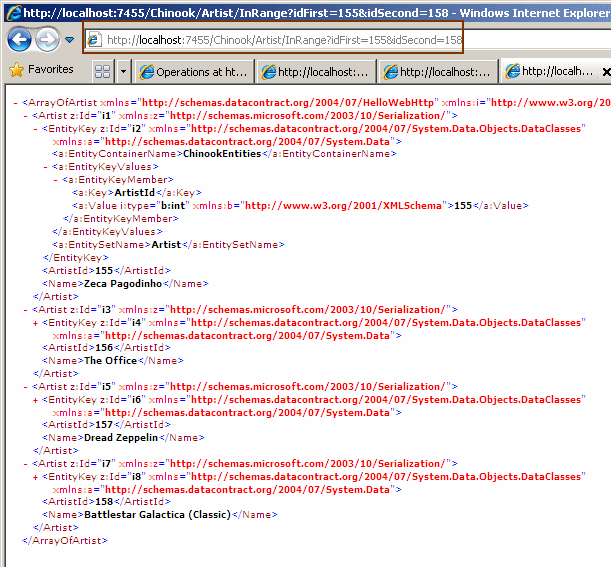This screenshot has height=567, width=611.
Task: Click the Internet Explorer icon in title bar
Action: point(13,12)
